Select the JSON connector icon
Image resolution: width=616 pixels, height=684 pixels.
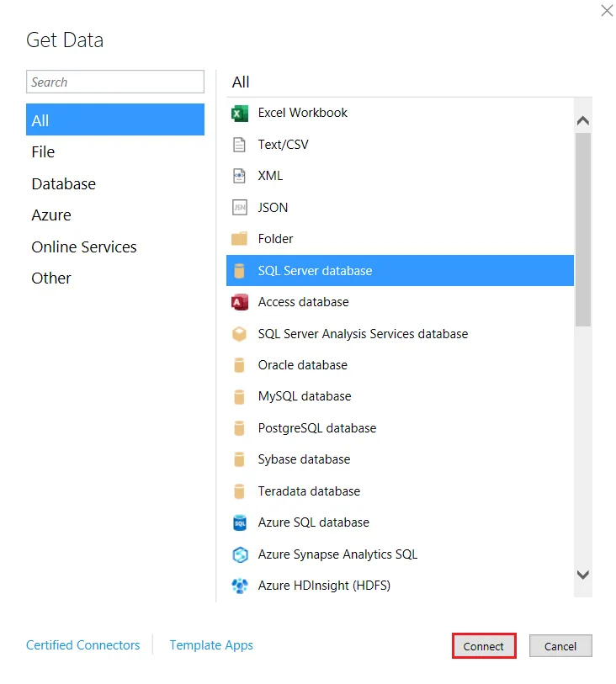(240, 208)
